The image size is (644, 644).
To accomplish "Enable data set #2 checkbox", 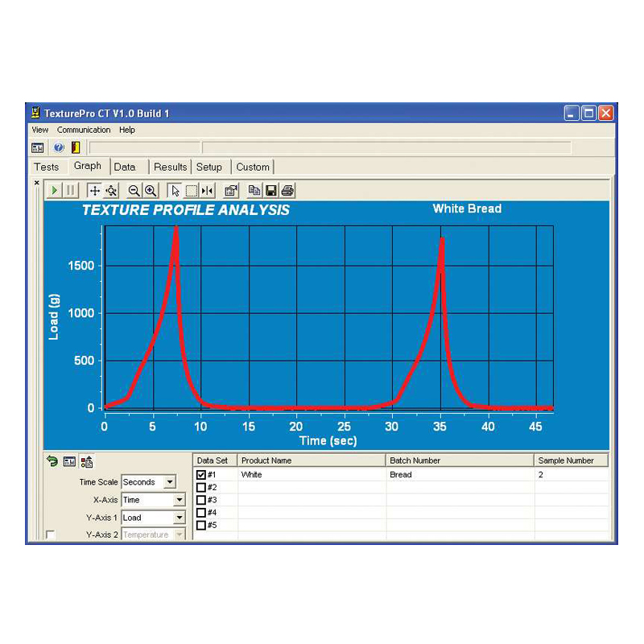I will [x=201, y=487].
